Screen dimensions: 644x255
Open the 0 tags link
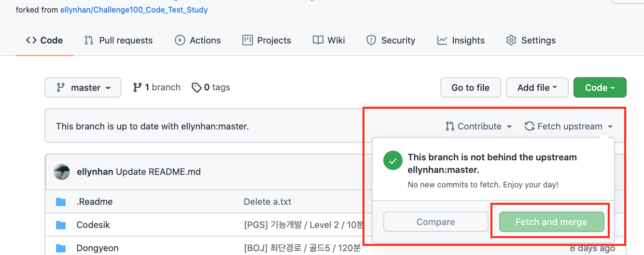coord(211,87)
